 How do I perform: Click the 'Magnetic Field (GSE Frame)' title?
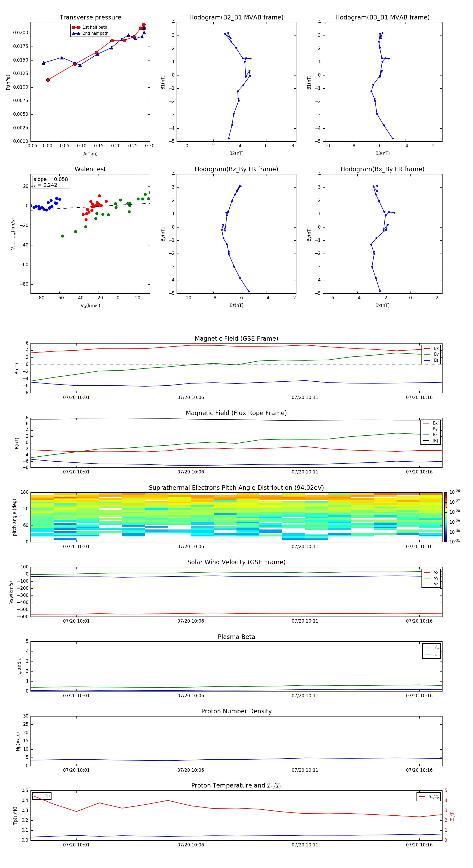236,339
